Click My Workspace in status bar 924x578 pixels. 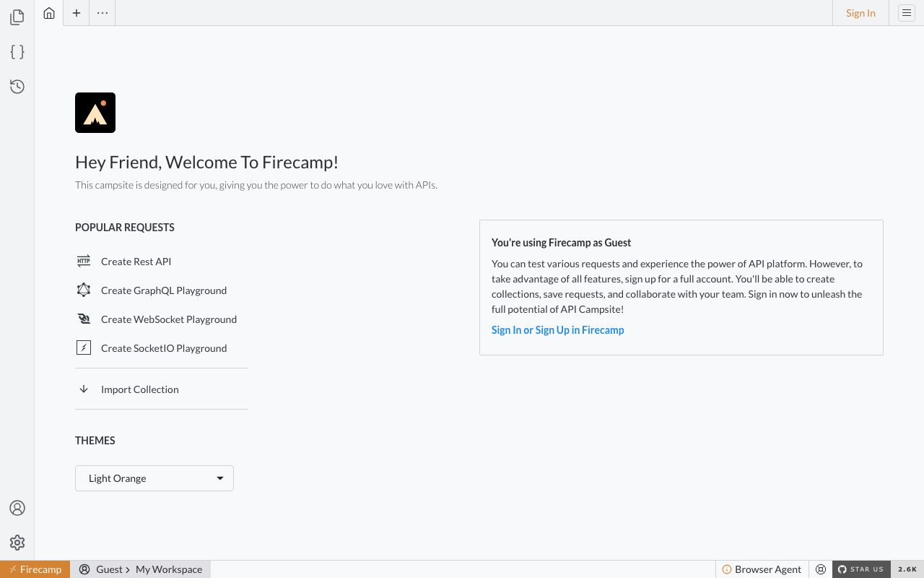click(169, 569)
